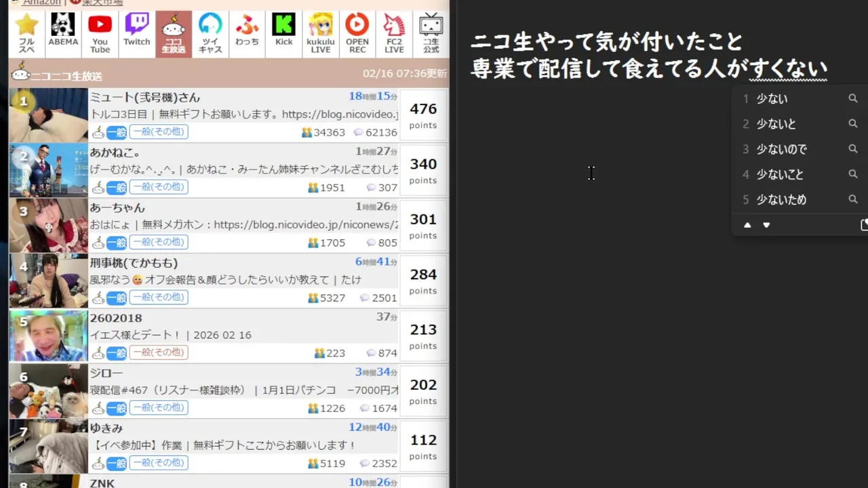This screenshot has height=488, width=868.
Task: Click streamer name あかねこ。
Action: tap(115, 152)
